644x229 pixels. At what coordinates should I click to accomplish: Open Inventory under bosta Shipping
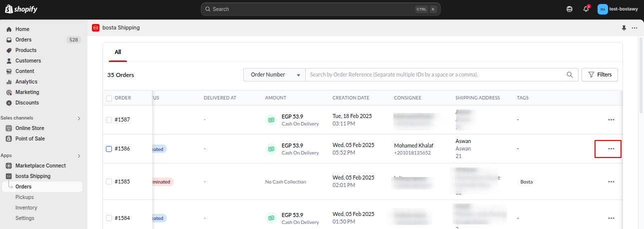click(26, 207)
